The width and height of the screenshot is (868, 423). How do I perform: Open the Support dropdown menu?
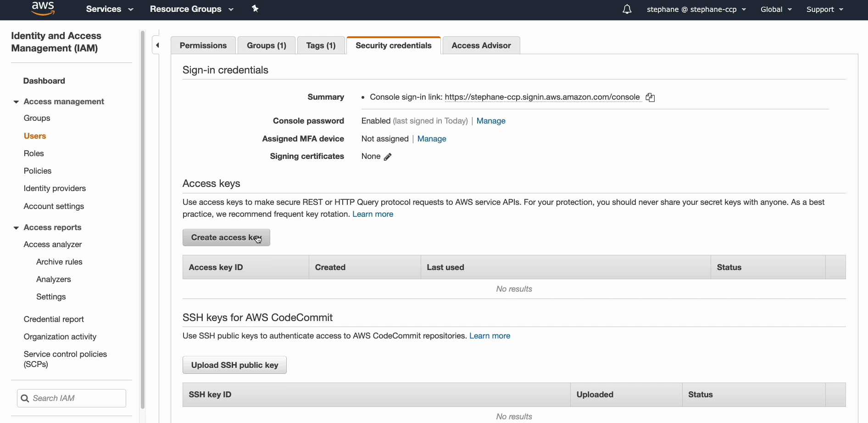pos(824,9)
